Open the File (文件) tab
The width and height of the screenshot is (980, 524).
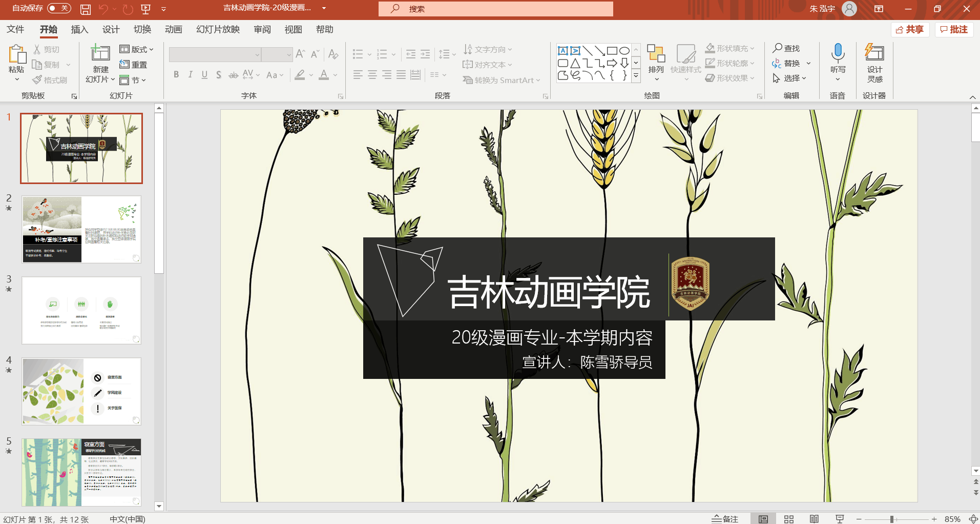pos(15,29)
